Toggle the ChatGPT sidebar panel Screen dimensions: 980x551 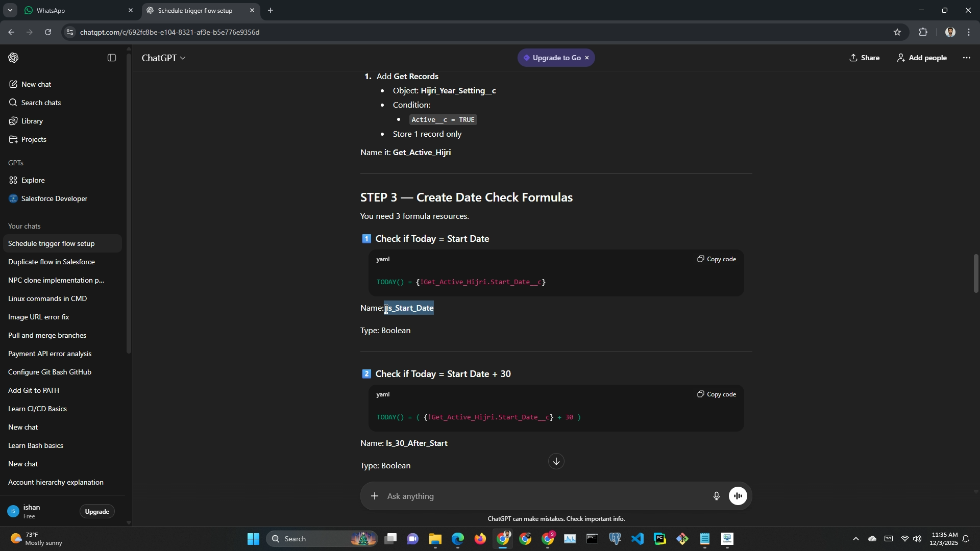[x=112, y=58]
